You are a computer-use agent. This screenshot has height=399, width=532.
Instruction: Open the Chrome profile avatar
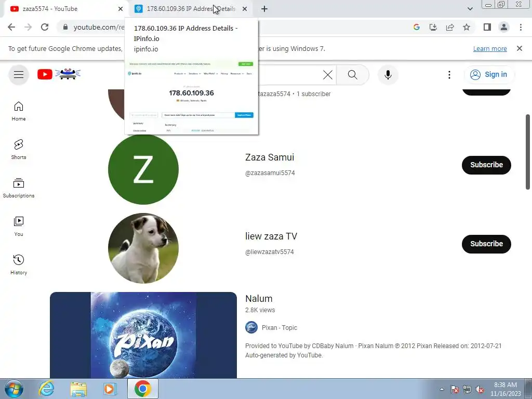click(504, 27)
